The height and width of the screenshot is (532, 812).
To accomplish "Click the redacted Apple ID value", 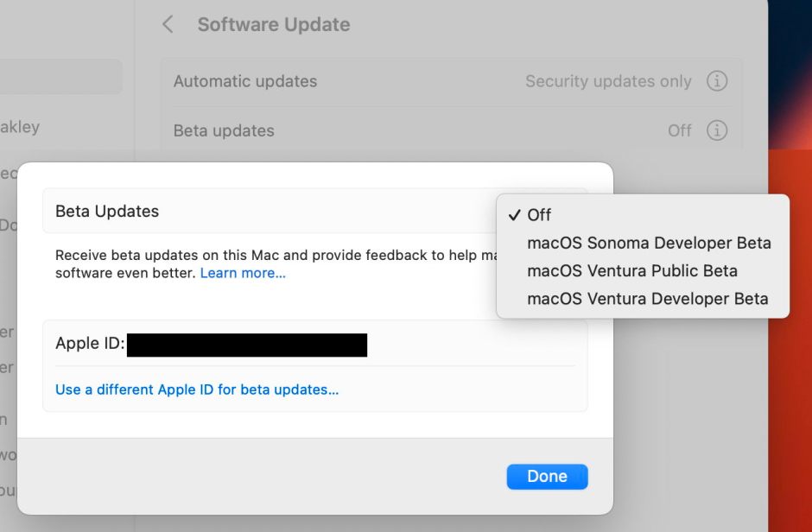I will pyautogui.click(x=247, y=345).
